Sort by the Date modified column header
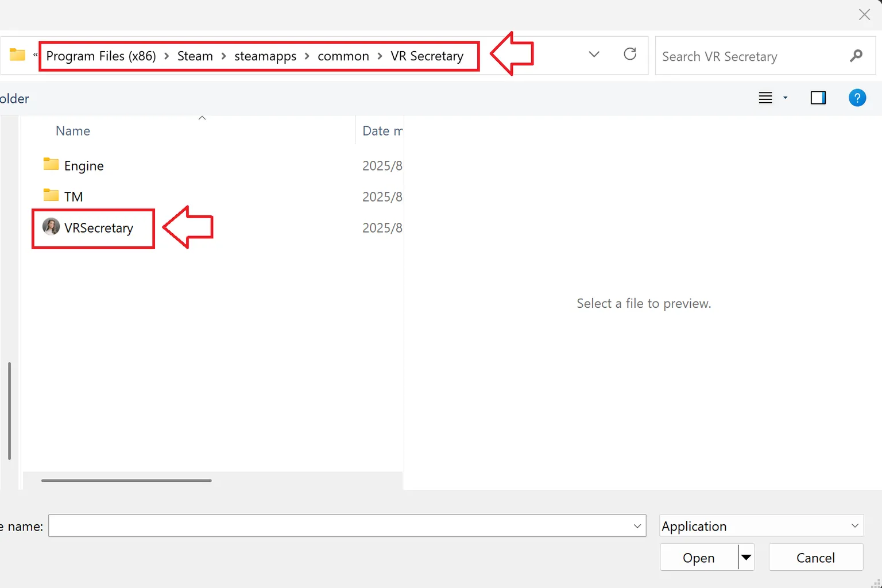The height and width of the screenshot is (588, 882). (382, 131)
